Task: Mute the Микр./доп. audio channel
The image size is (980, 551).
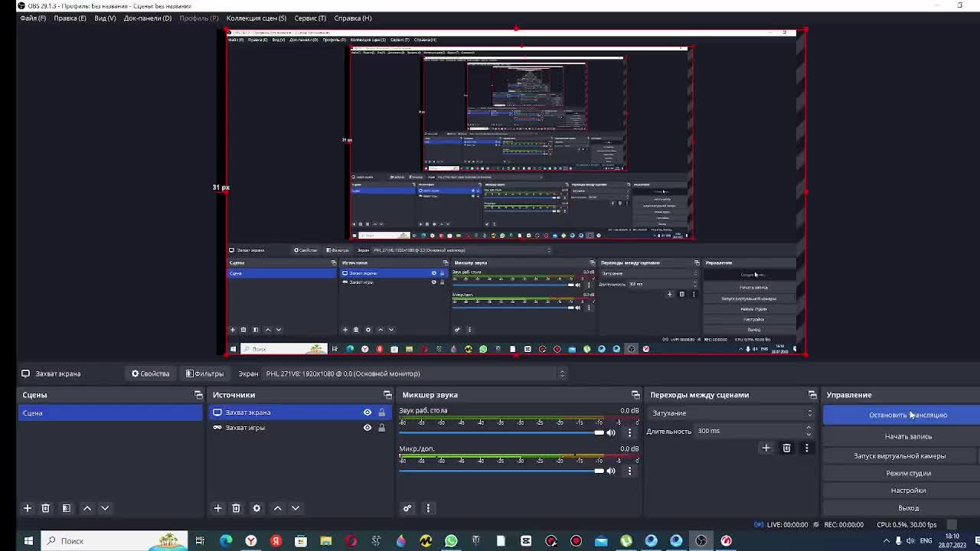Action: click(x=611, y=471)
